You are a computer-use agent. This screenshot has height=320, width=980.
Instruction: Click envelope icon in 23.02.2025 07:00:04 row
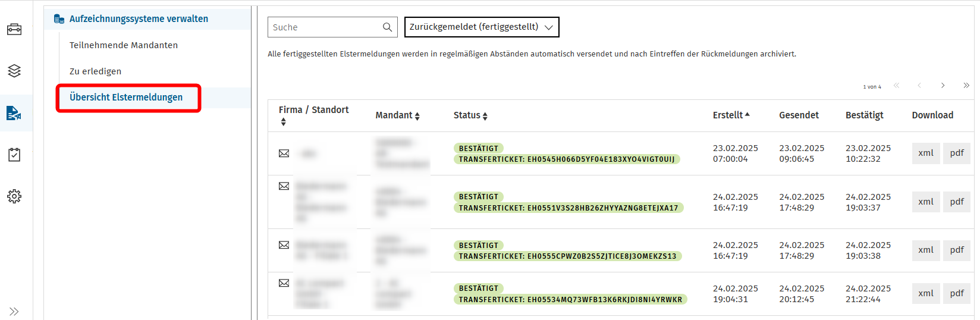[284, 153]
